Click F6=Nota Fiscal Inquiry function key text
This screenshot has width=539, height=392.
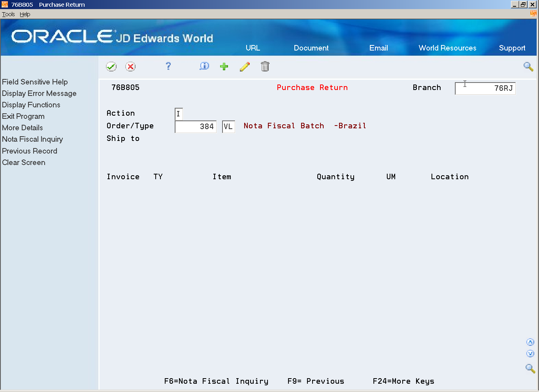point(216,381)
